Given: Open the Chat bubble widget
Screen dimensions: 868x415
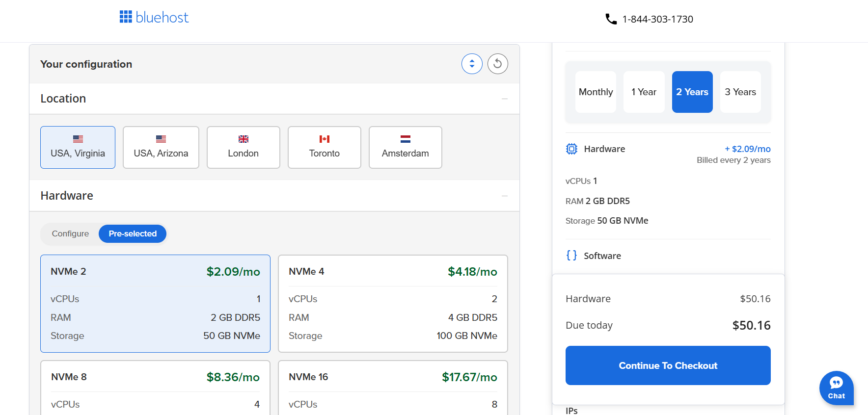Looking at the screenshot, I should 837,388.
